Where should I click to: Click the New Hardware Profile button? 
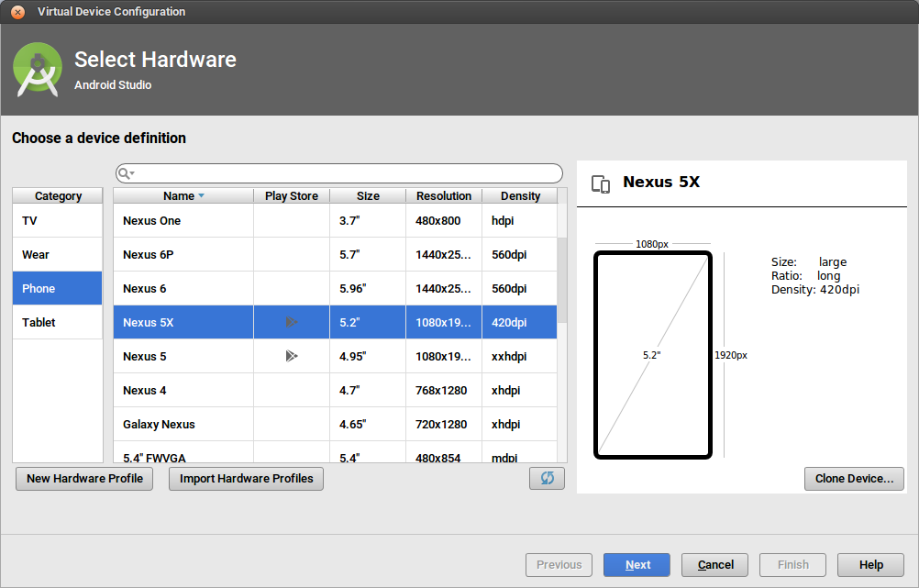pyautogui.click(x=83, y=478)
